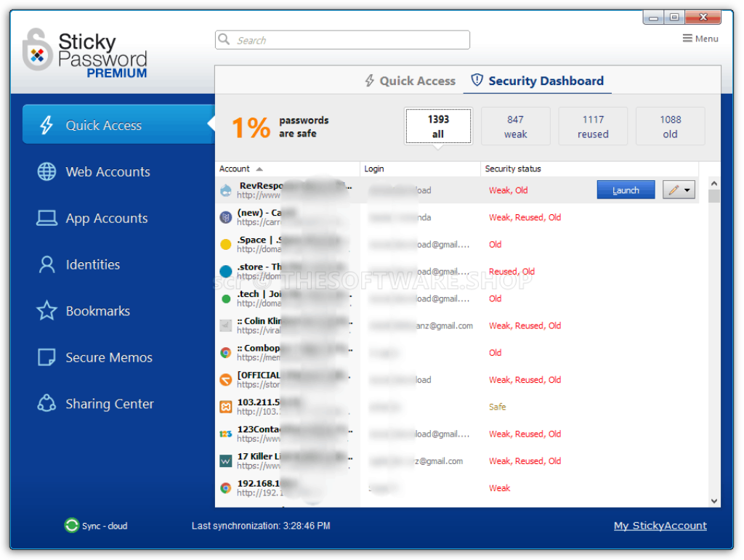744x560 pixels.
Task: Open Bookmarks section
Action: pos(98,311)
